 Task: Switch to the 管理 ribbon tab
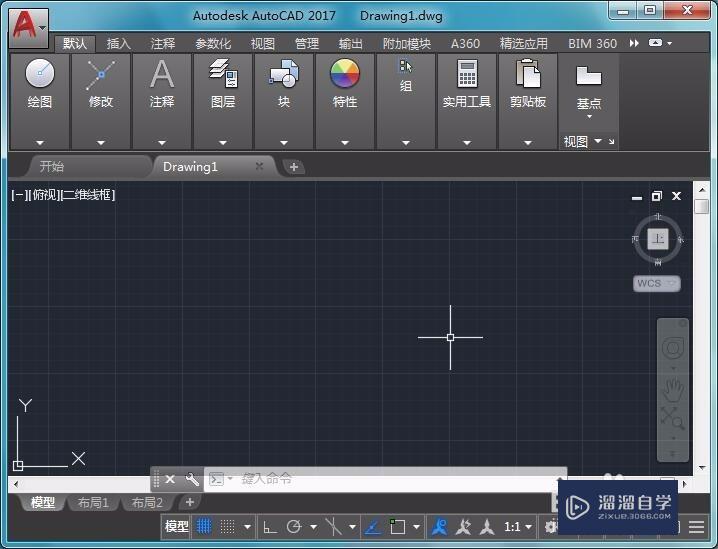pos(306,43)
